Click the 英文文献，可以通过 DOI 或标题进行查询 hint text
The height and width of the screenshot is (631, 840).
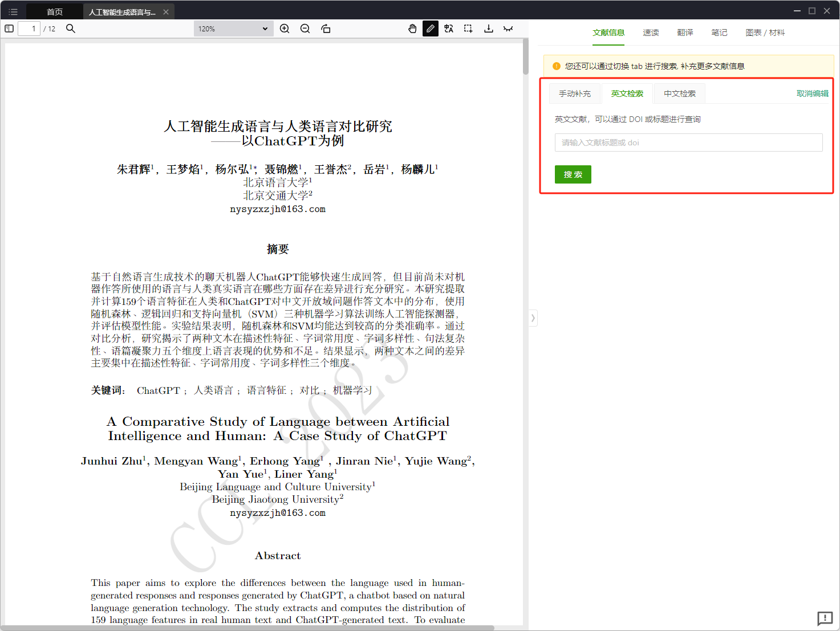[627, 119]
